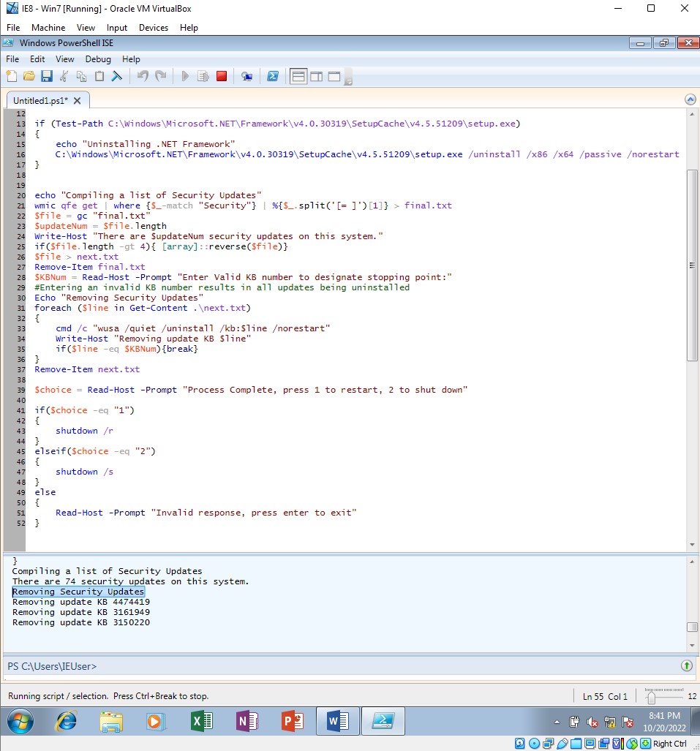
Task: Start PowerShell.exe with the blue console icon
Action: (273, 76)
